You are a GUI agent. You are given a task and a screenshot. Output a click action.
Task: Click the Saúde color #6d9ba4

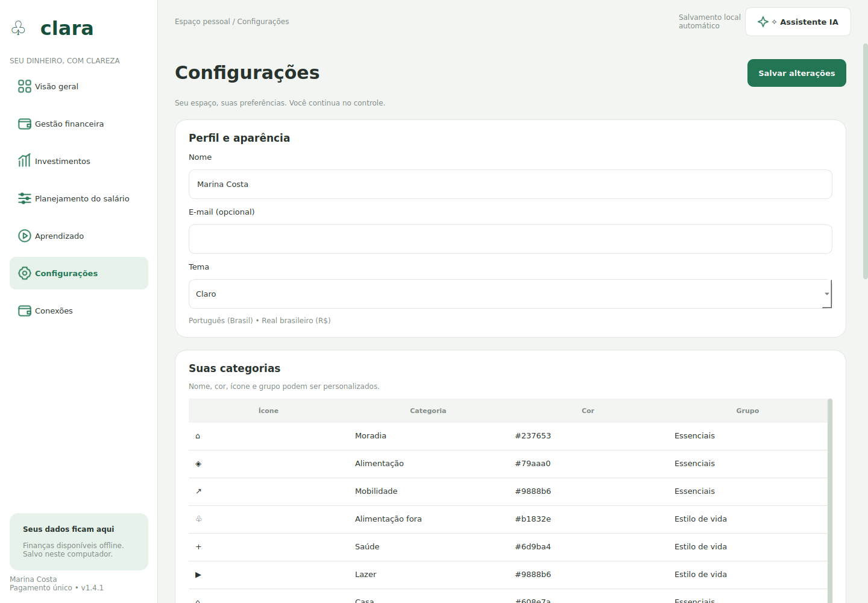[x=533, y=547]
